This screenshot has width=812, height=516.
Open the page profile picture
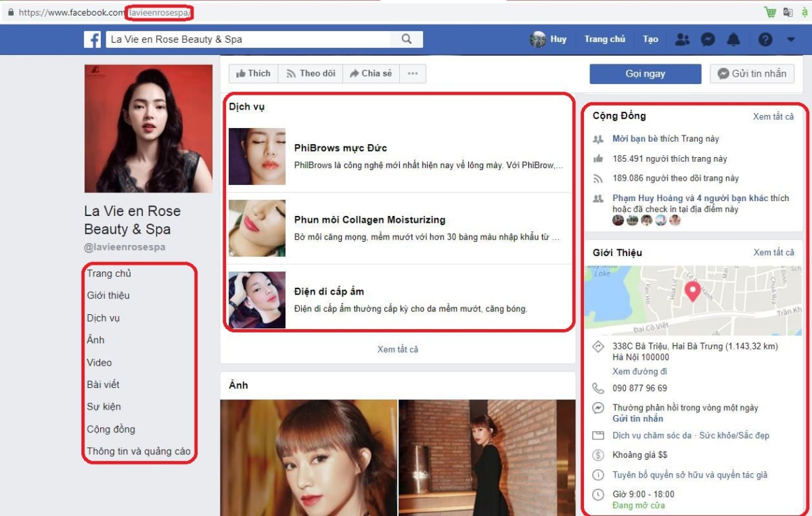[x=148, y=129]
